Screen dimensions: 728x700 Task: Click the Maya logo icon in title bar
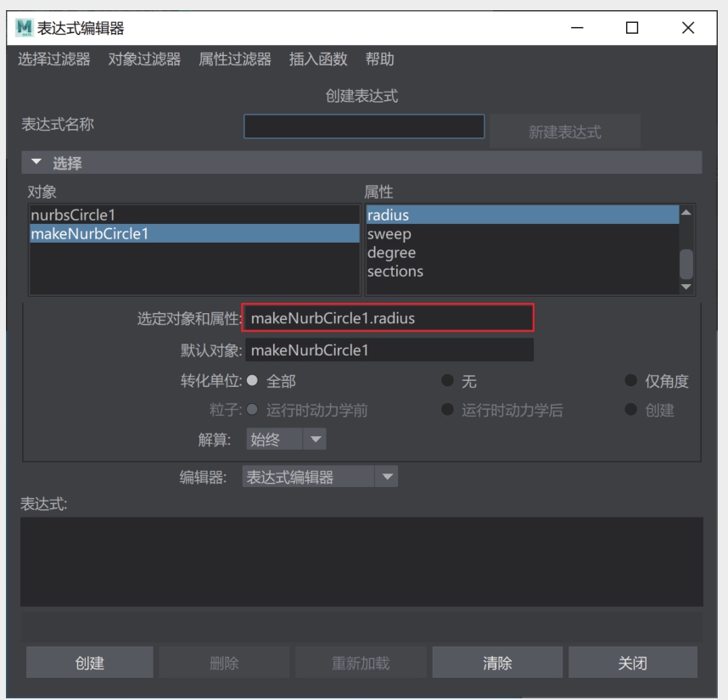[24, 28]
